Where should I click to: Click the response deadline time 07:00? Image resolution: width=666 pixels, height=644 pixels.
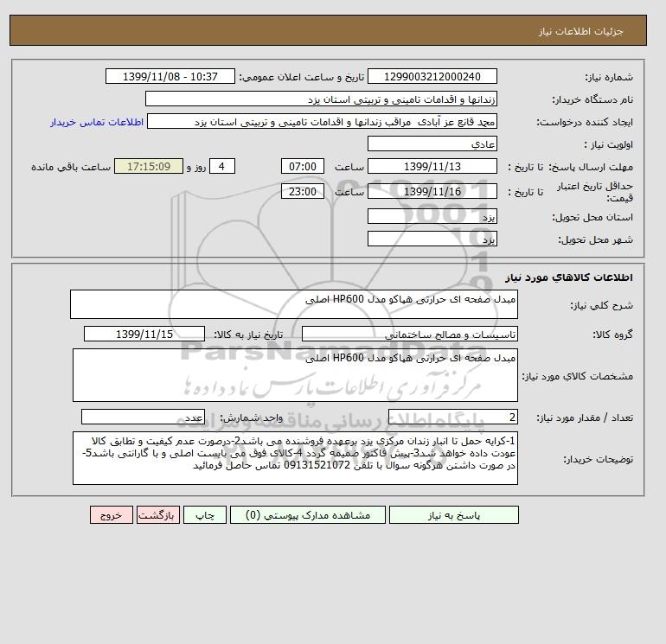[x=303, y=167]
